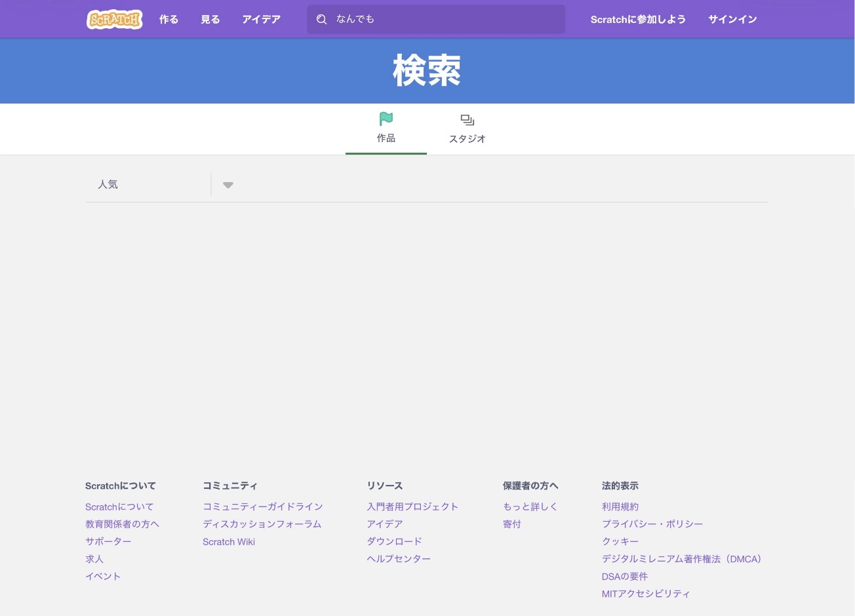This screenshot has height=616, width=855.
Task: Open the もっと詳しく link
Action: tap(530, 507)
